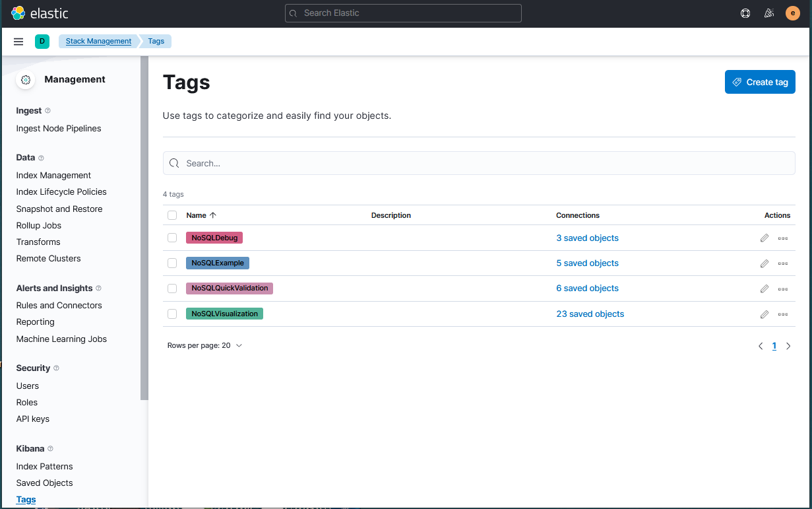Viewport: 812px width, 509px height.
Task: Open the space selector D avatar
Action: pyautogui.click(x=42, y=42)
